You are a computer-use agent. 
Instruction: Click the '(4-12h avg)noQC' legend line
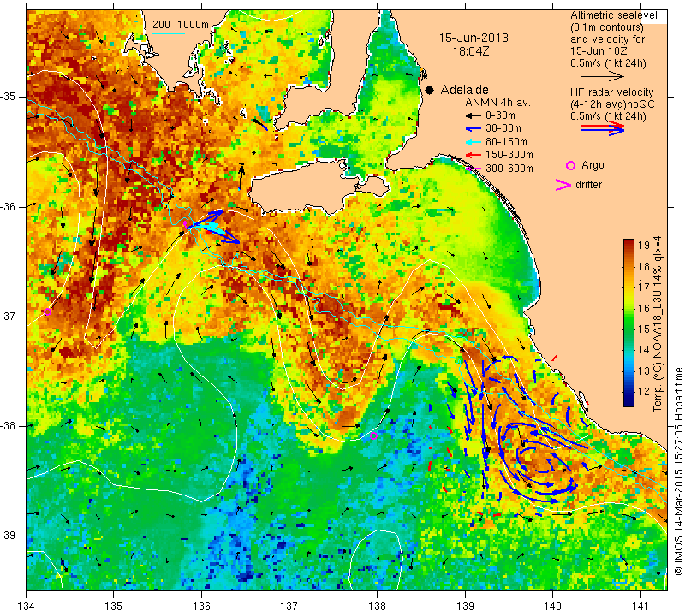pos(612,104)
